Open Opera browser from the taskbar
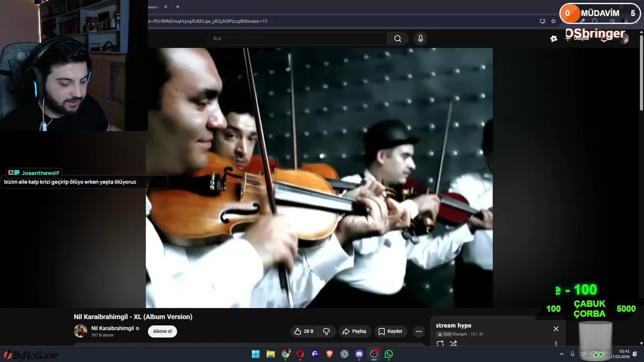The image size is (644, 362). tap(300, 354)
